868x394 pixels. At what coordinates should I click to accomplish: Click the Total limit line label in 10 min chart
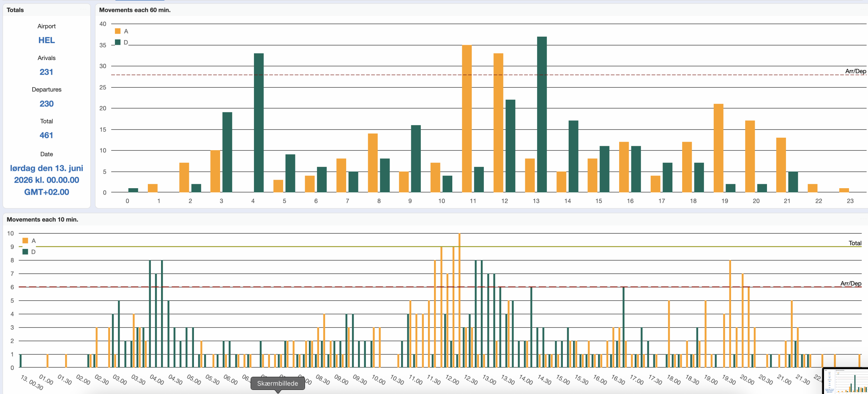click(x=855, y=243)
